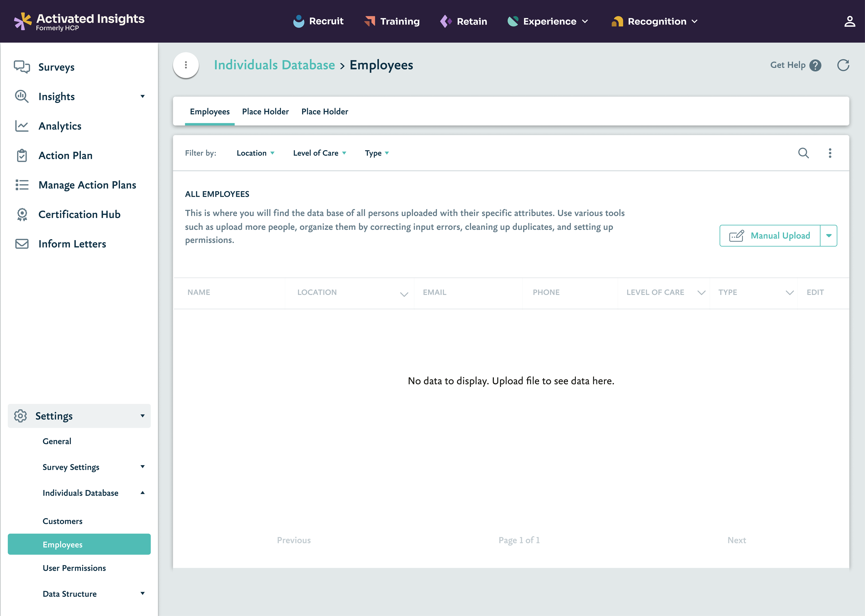Click the Activated Insights logo
Image resolution: width=865 pixels, height=616 pixels.
point(79,22)
